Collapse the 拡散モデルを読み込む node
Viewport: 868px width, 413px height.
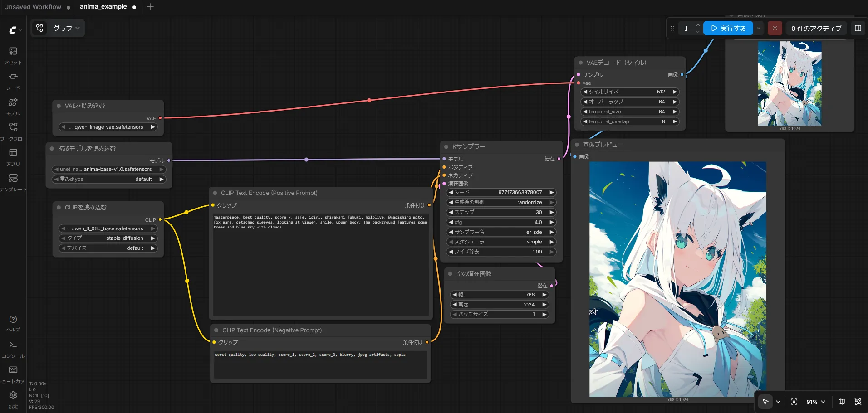52,149
